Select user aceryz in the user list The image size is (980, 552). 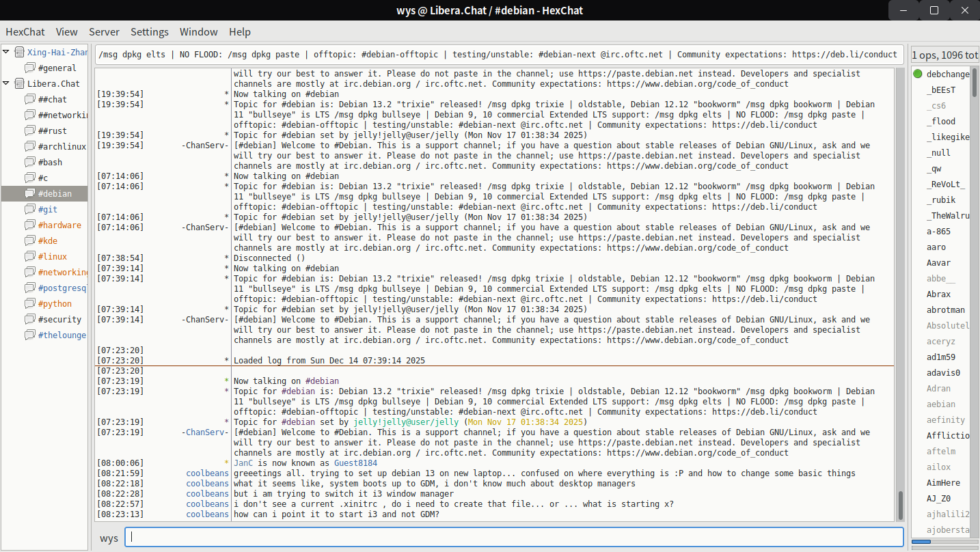(x=941, y=341)
